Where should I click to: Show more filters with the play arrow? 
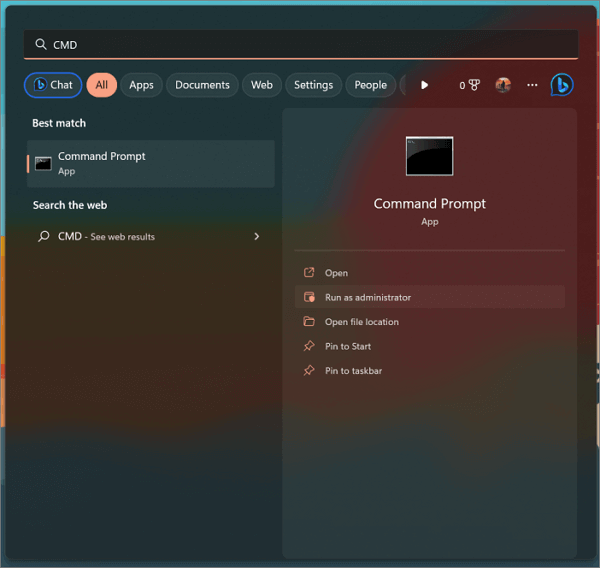click(424, 85)
